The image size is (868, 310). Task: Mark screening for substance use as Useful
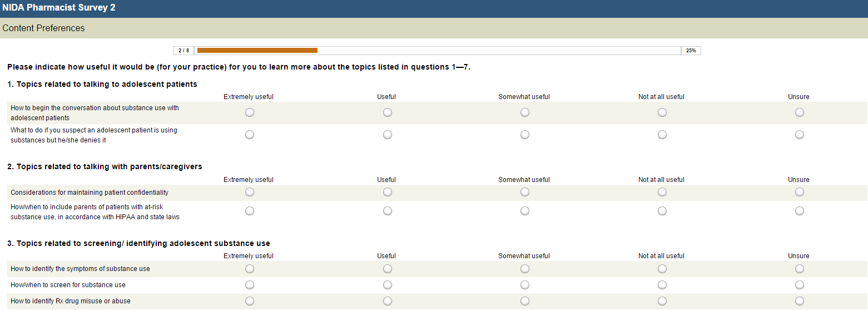click(388, 285)
